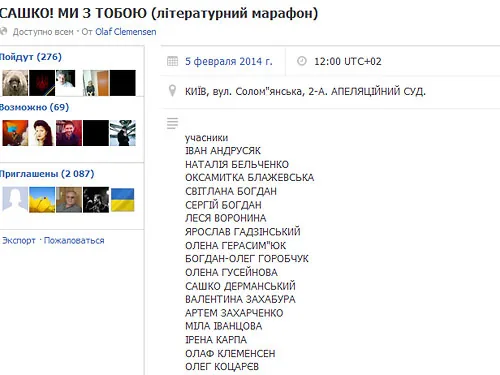The height and width of the screenshot is (375, 500).
Task: Click the dog avatar under Пойдут
Action: pyautogui.click(x=15, y=83)
